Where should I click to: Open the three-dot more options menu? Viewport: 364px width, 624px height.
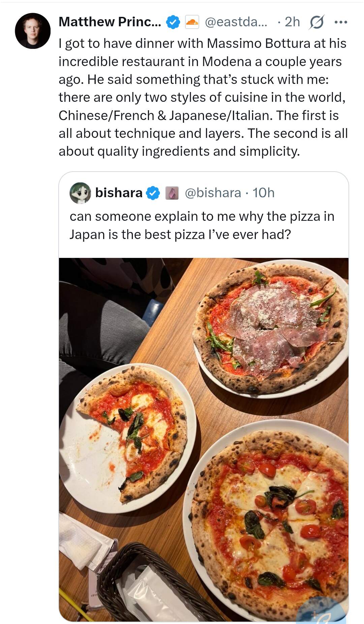[x=341, y=22]
